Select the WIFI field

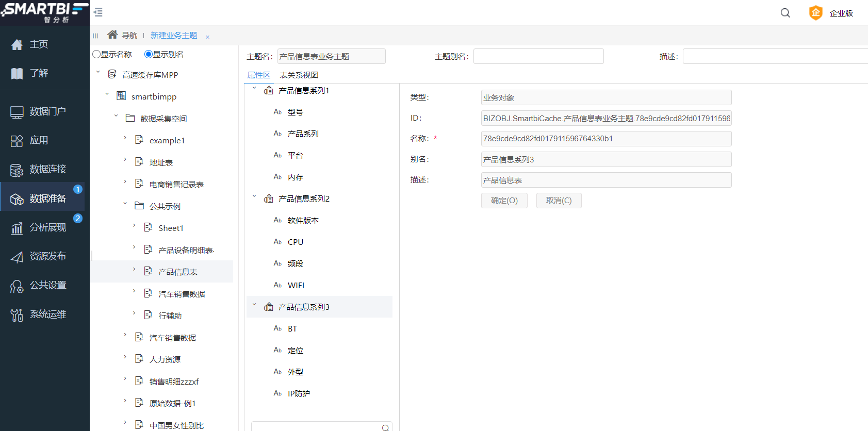[x=296, y=285]
